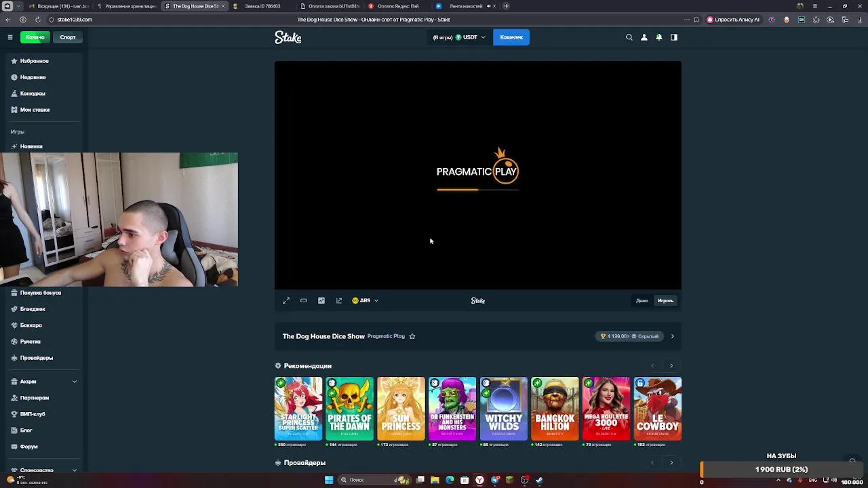868x488 pixels.
Task: Show previous Рекомендации games arrow
Action: click(652, 366)
